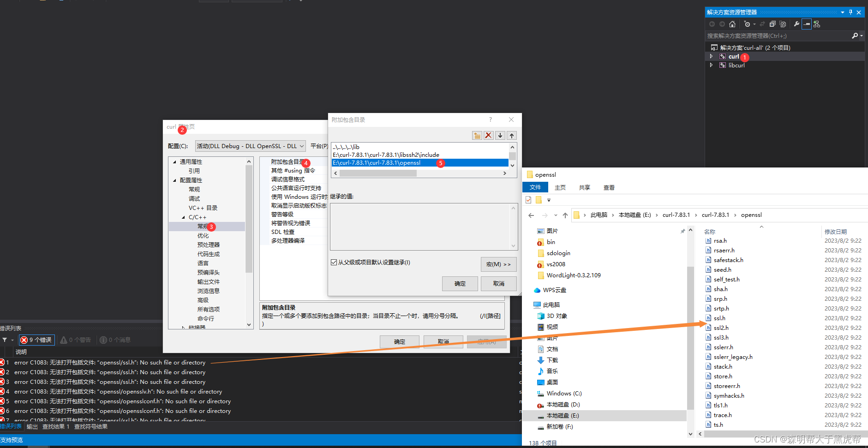Open WPS云盘 in Explorer navigation pane

coord(550,290)
